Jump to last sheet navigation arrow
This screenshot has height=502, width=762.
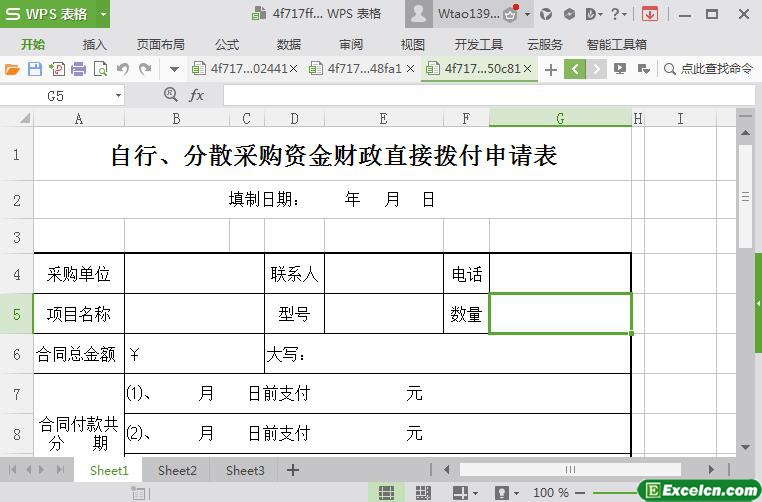point(60,470)
